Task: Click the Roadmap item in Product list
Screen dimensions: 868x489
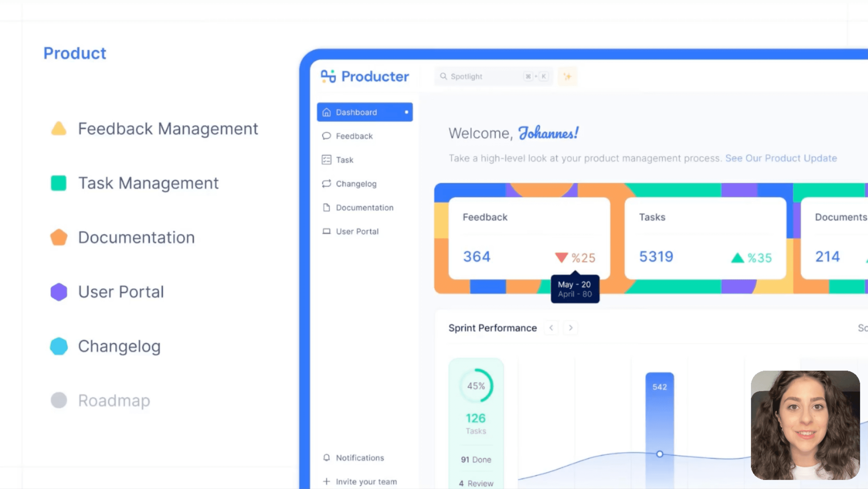Action: pos(114,401)
